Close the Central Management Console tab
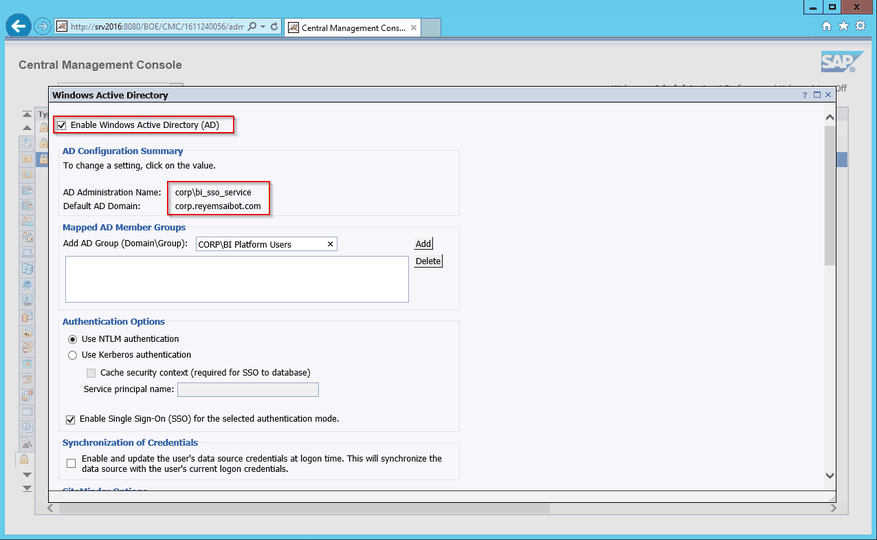This screenshot has width=877, height=540. [x=413, y=27]
